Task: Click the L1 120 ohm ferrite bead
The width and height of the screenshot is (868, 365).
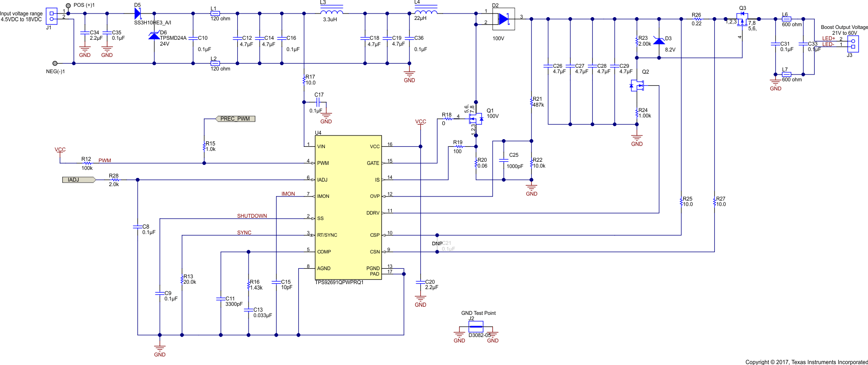Action: pyautogui.click(x=215, y=13)
